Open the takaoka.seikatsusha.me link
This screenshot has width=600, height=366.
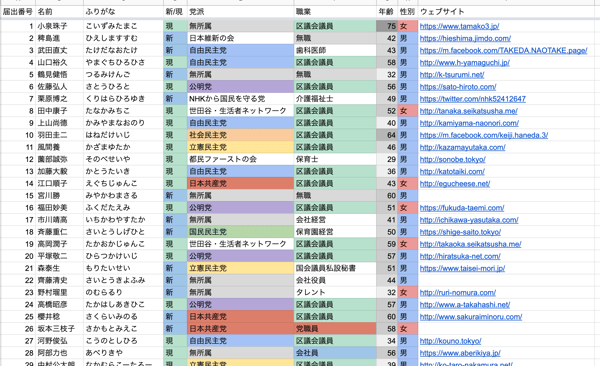click(470, 244)
